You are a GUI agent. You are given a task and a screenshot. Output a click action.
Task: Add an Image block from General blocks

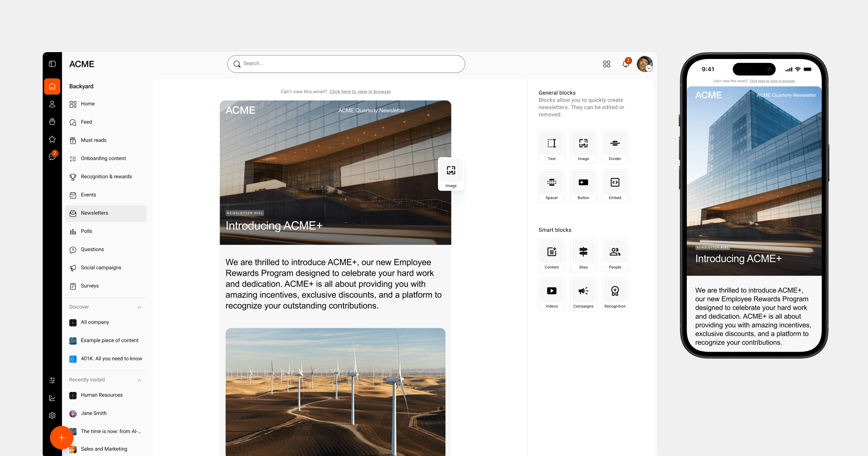(583, 147)
